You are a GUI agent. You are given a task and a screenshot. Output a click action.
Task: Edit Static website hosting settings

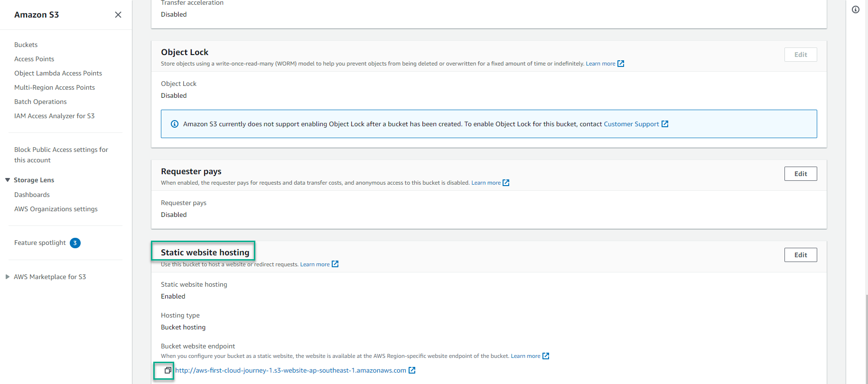click(801, 255)
